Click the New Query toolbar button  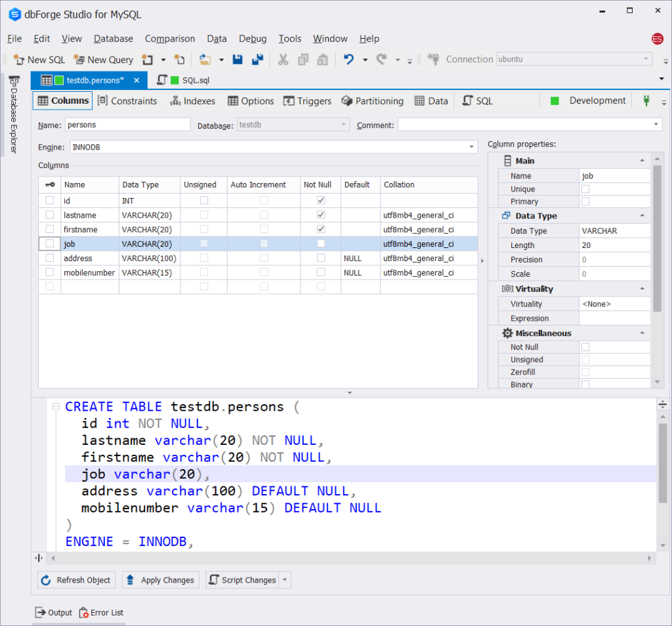click(103, 60)
